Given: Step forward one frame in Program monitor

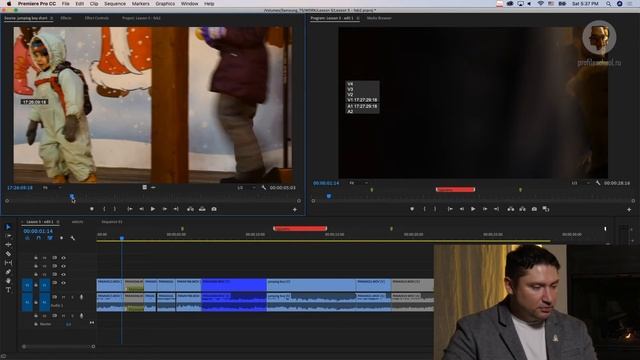Looking at the screenshot, I should click(485, 209).
